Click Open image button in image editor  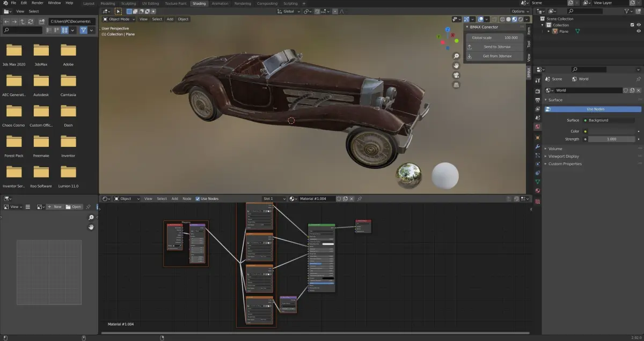point(74,207)
